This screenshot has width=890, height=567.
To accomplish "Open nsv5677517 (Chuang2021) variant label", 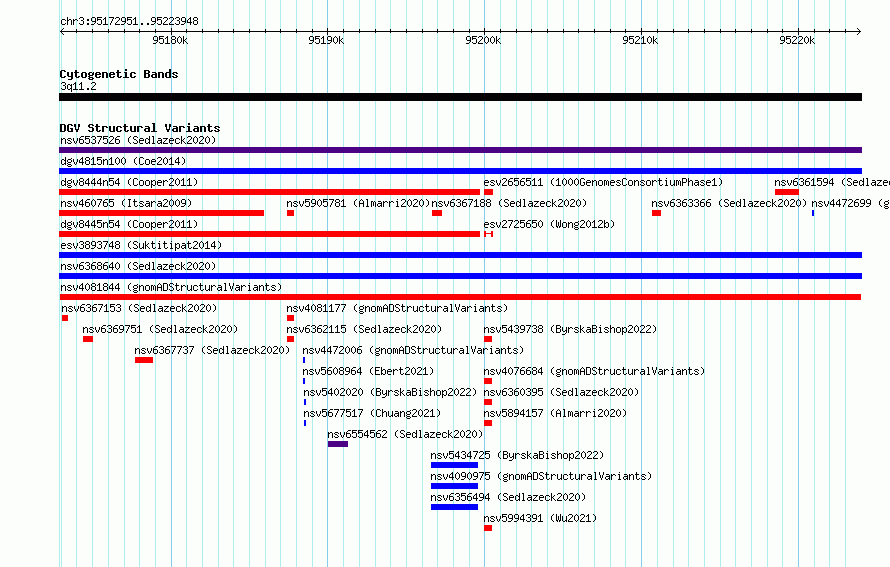I will 372,413.
